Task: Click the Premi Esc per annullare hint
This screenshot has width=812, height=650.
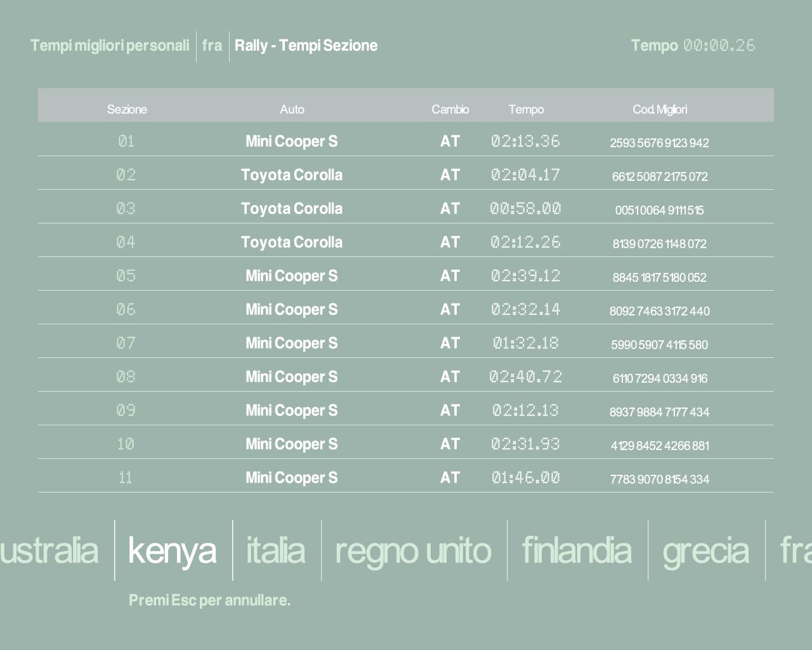Action: tap(209, 600)
